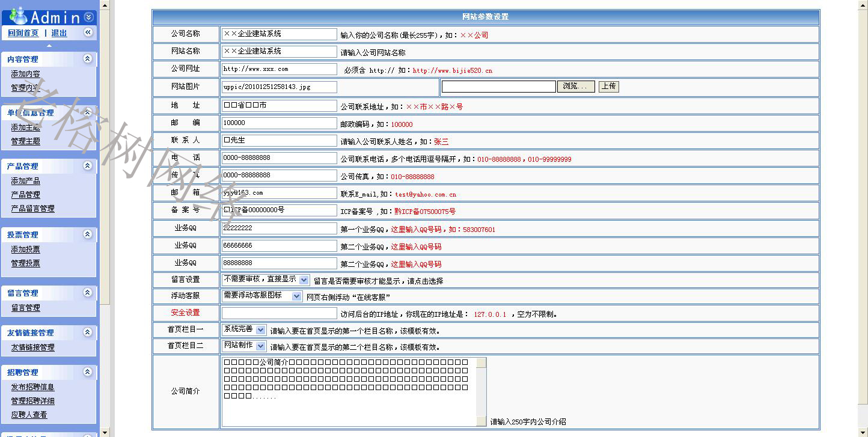
Task: Click the 公司简介 textarea scroll down arrow
Action: pos(481,421)
